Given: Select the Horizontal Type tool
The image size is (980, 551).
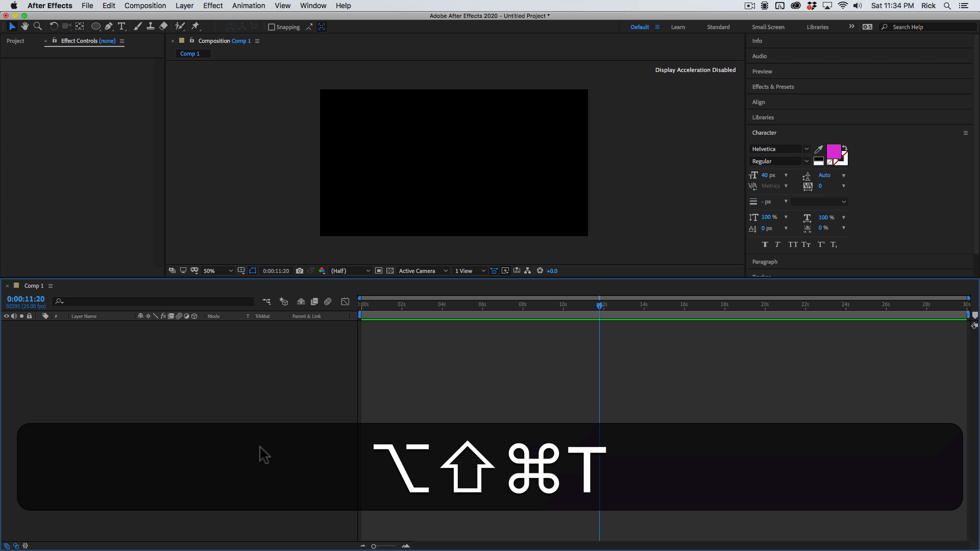Looking at the screenshot, I should click(121, 26).
